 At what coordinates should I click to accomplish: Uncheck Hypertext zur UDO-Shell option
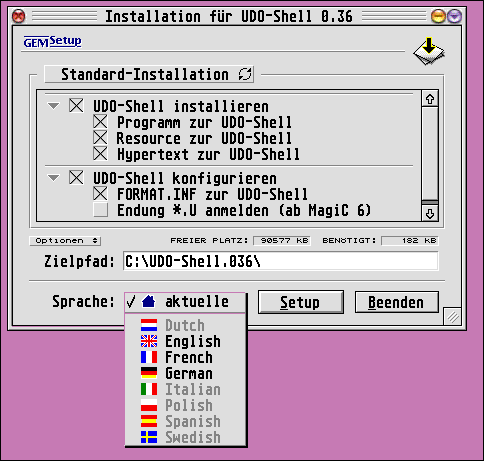(x=100, y=154)
